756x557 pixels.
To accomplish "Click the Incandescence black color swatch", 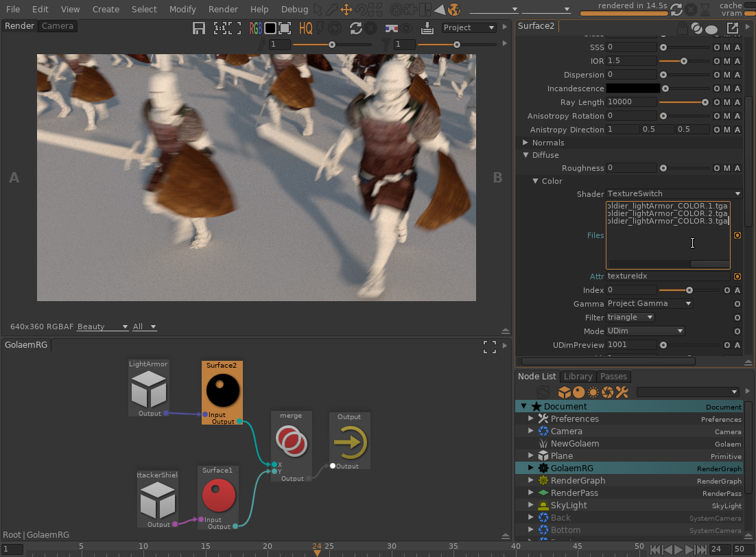I will (x=633, y=88).
